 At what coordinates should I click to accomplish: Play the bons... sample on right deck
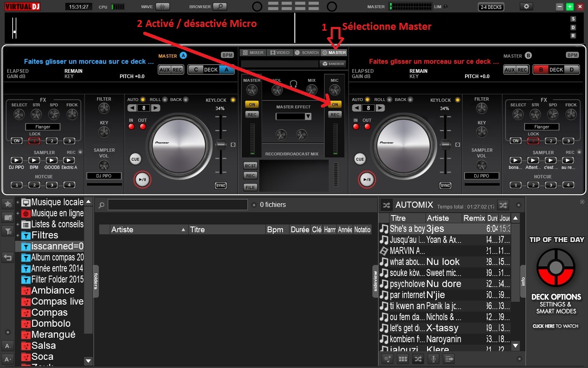515,160
